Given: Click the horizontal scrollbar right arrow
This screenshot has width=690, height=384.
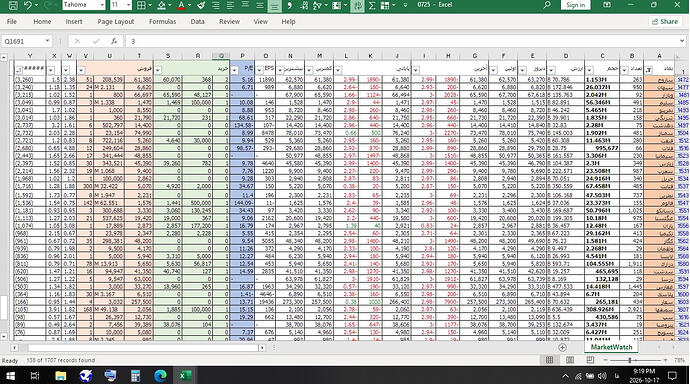Looking at the screenshot, I should [262, 347].
